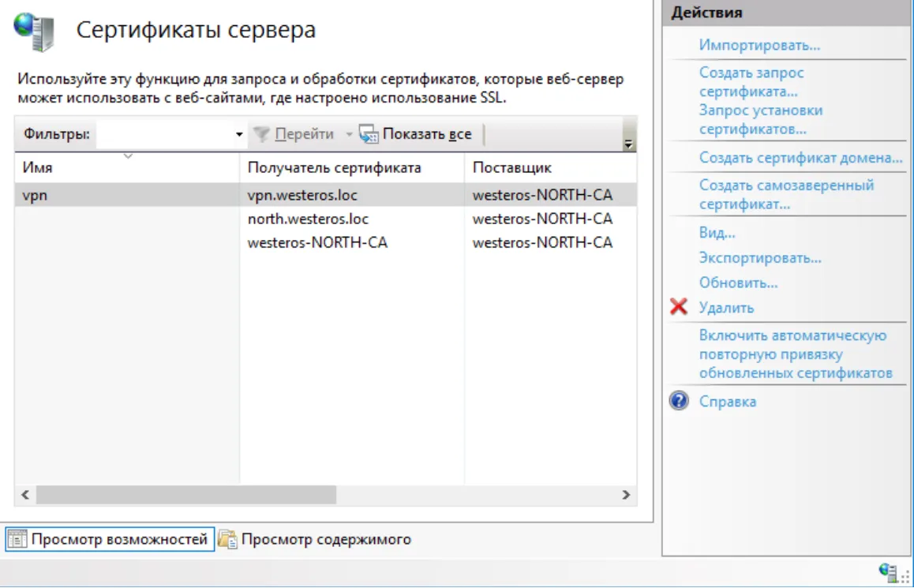The height and width of the screenshot is (588, 914).
Task: Select westeros-NORTH-CA in the Получатель сертификата column
Action: (317, 242)
